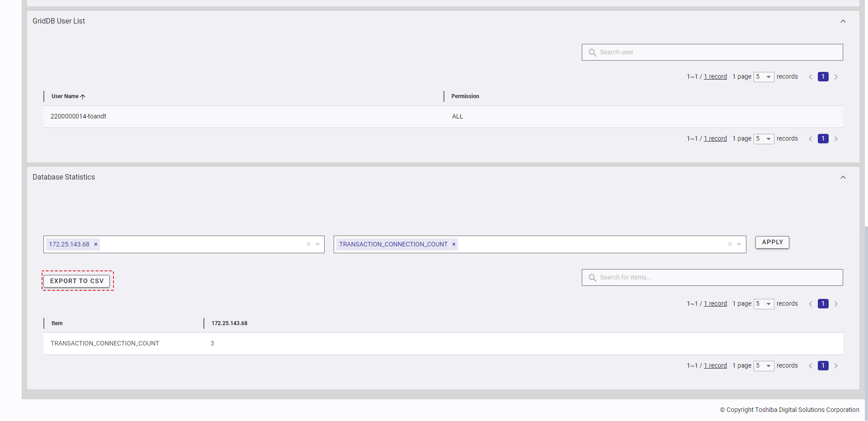Click Export to CSV button

pos(77,281)
